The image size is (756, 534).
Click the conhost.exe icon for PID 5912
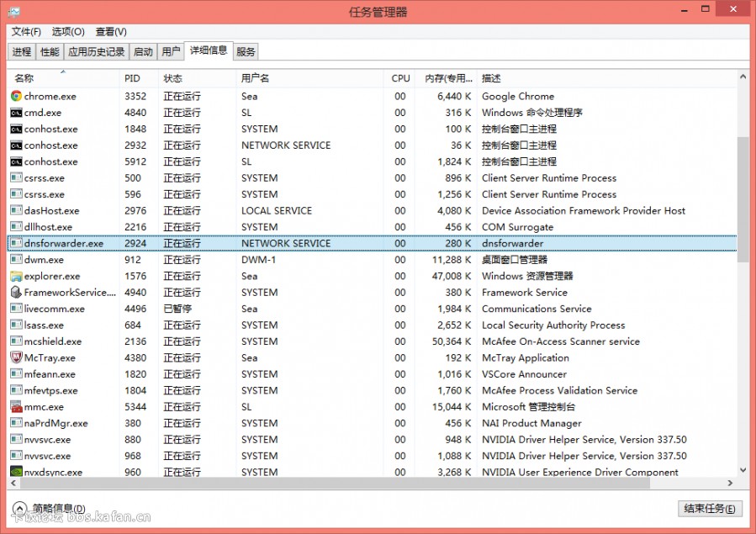point(16,161)
